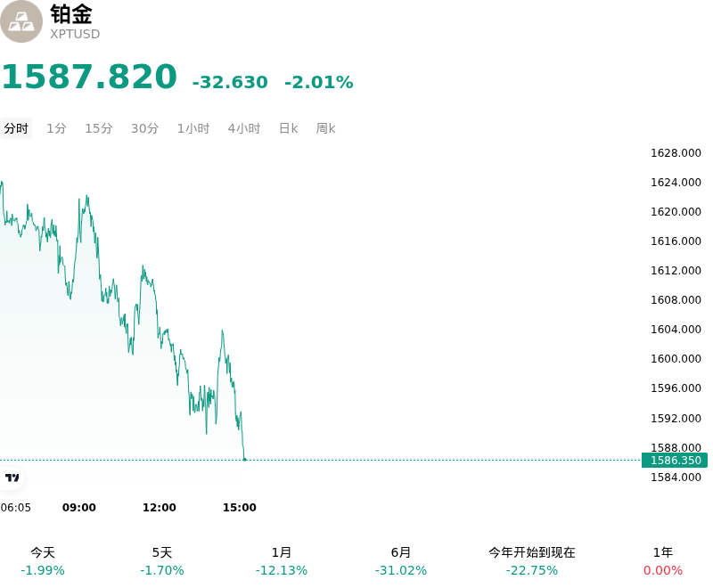Select the 4小时 interval tab
713x588 pixels.
click(244, 128)
